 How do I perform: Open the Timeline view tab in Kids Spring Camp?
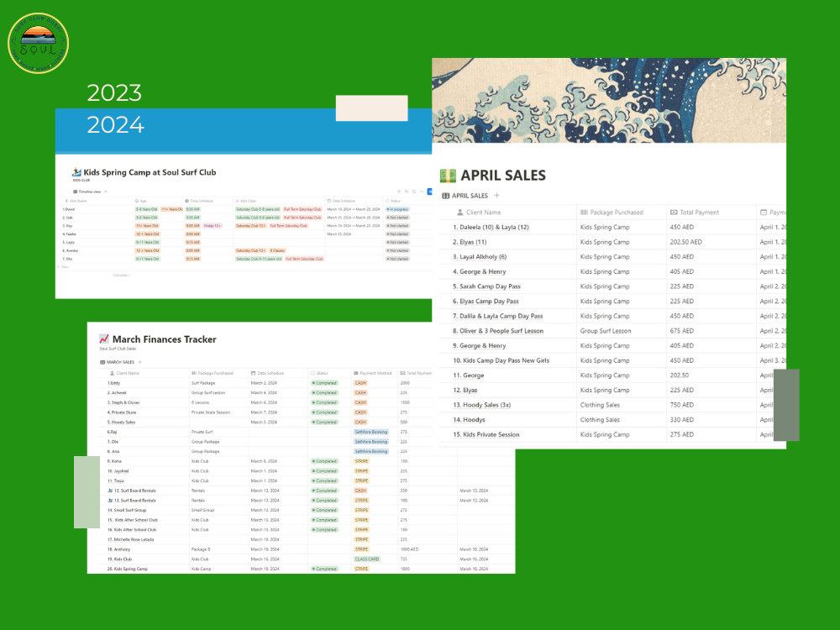pyautogui.click(x=87, y=192)
